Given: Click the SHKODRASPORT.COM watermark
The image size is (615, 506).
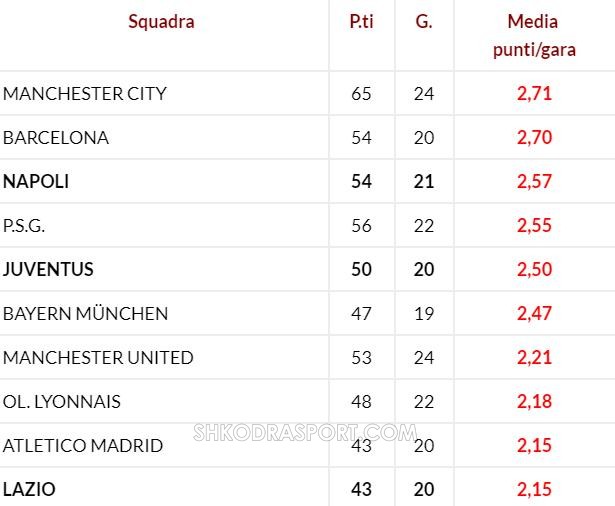Looking at the screenshot, I should pos(305,433).
